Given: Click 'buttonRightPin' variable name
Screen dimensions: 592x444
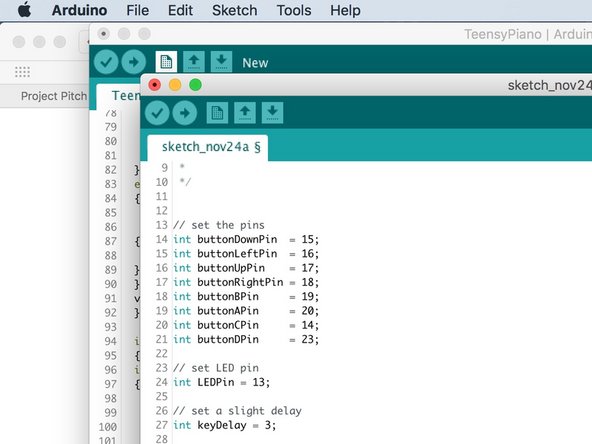Looking at the screenshot, I should click(x=240, y=282).
